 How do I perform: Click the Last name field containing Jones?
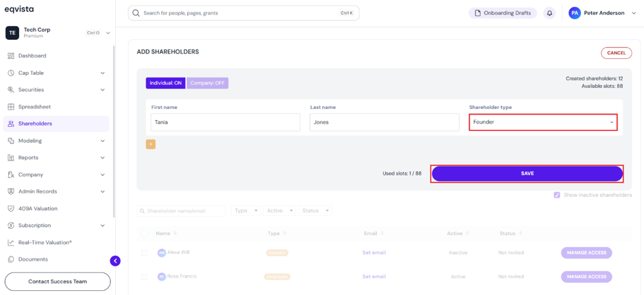[x=384, y=122]
